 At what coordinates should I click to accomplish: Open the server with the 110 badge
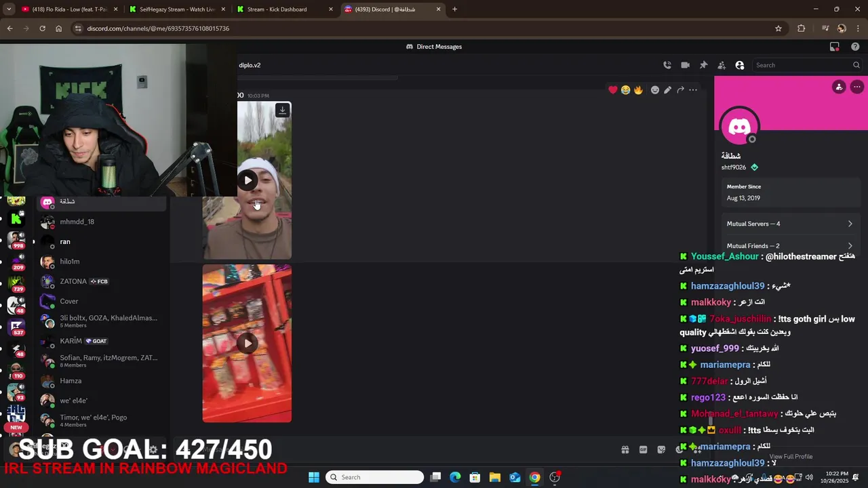point(16,370)
